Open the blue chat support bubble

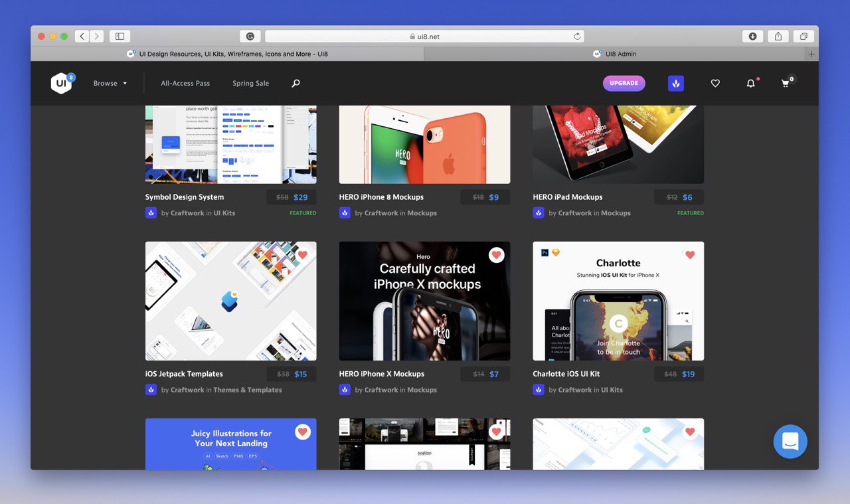tap(790, 442)
